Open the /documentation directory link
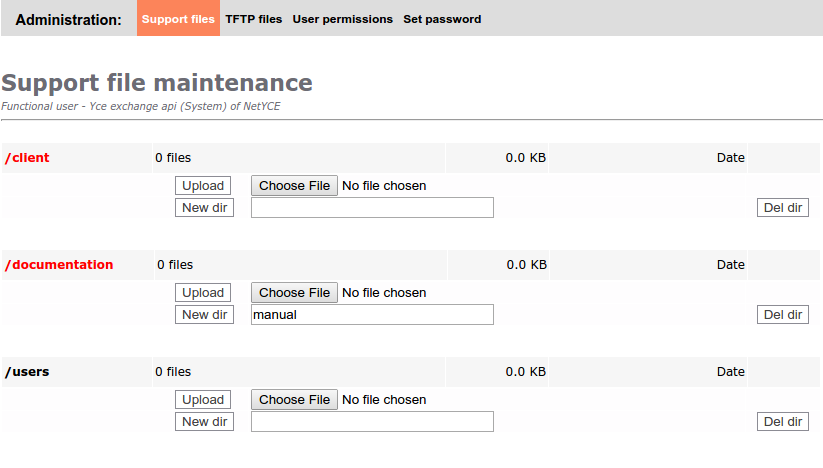Image resolution: width=823 pixels, height=468 pixels. (x=59, y=265)
